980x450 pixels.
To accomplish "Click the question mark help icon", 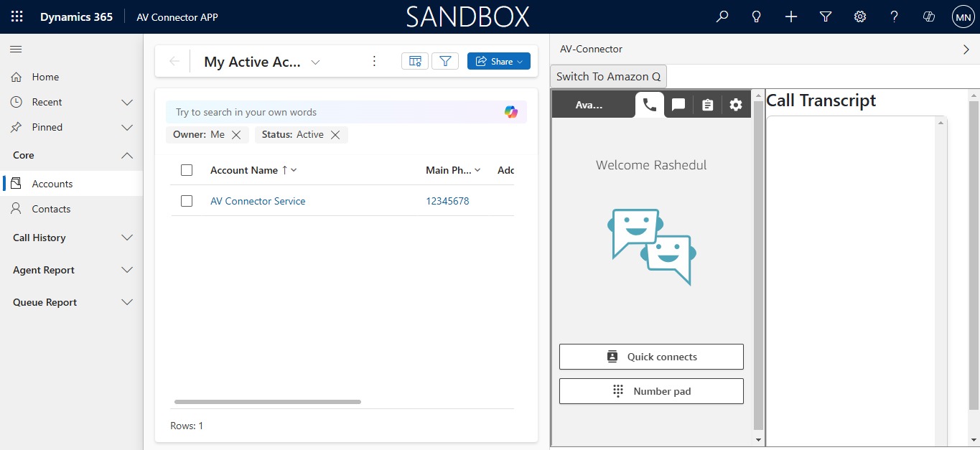I will click(894, 17).
